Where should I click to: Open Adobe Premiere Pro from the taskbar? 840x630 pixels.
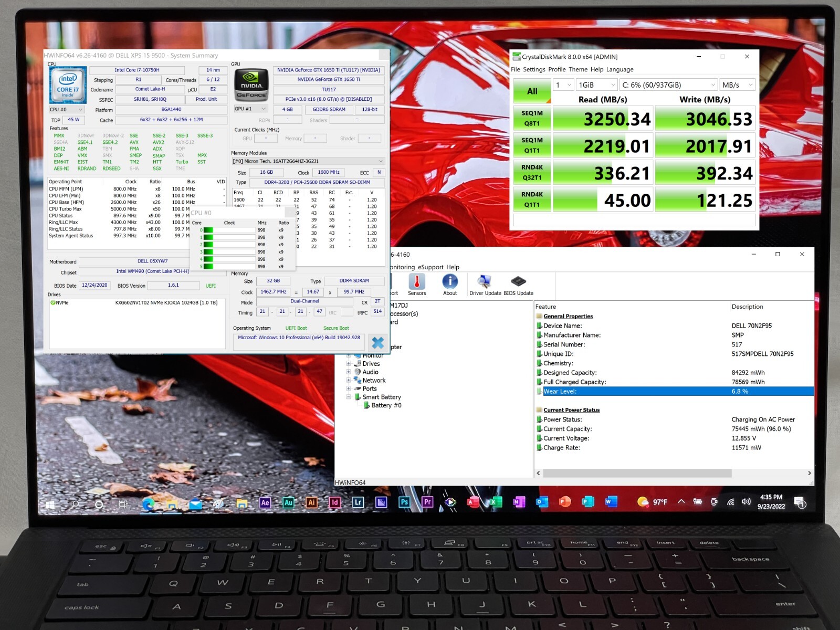[x=427, y=502]
